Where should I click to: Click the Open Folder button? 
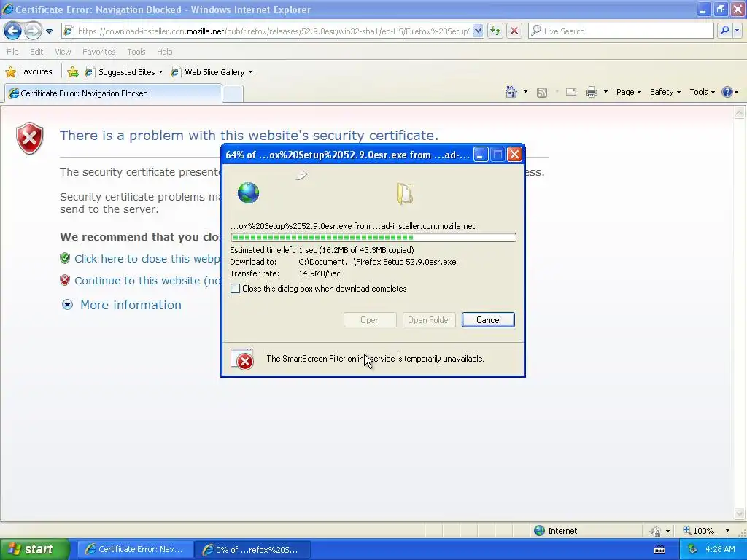[429, 320]
